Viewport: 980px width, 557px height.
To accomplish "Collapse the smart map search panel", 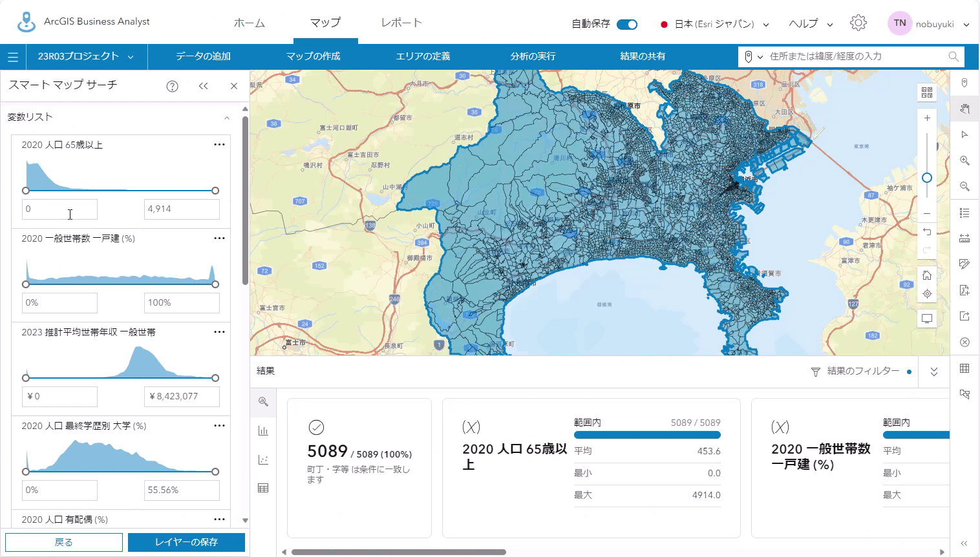I will pyautogui.click(x=203, y=86).
